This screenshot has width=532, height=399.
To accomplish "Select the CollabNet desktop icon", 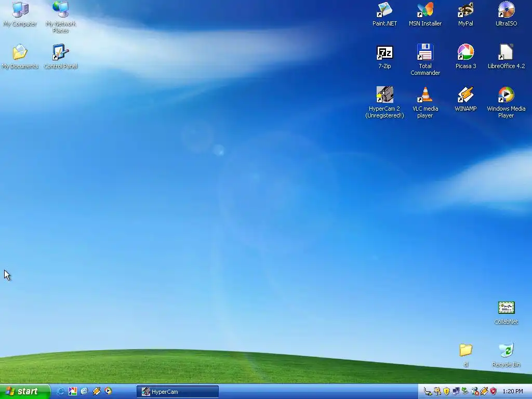I will tap(506, 312).
